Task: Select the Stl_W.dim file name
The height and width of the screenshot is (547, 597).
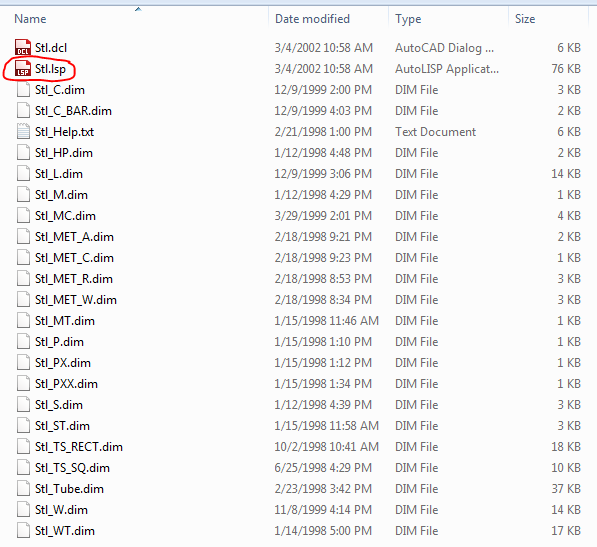Action: click(61, 510)
